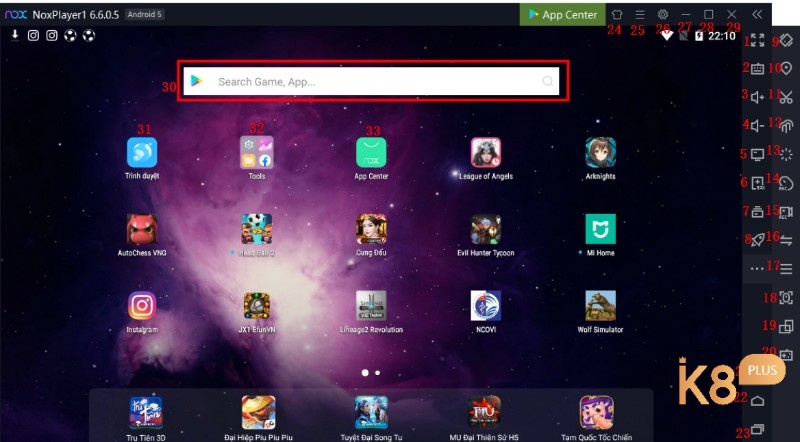Collapse the sidebar with double-arrow
This screenshot has width=800, height=442.
point(757,14)
